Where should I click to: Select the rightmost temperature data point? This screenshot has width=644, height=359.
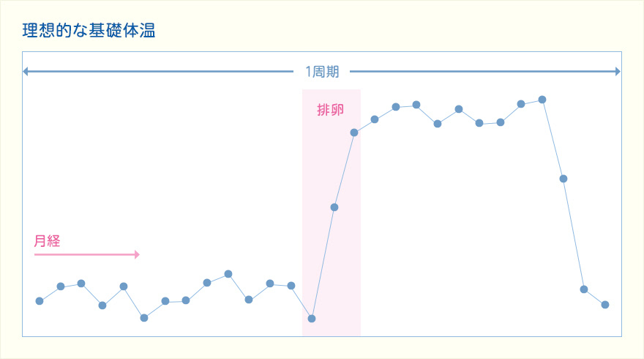point(605,305)
